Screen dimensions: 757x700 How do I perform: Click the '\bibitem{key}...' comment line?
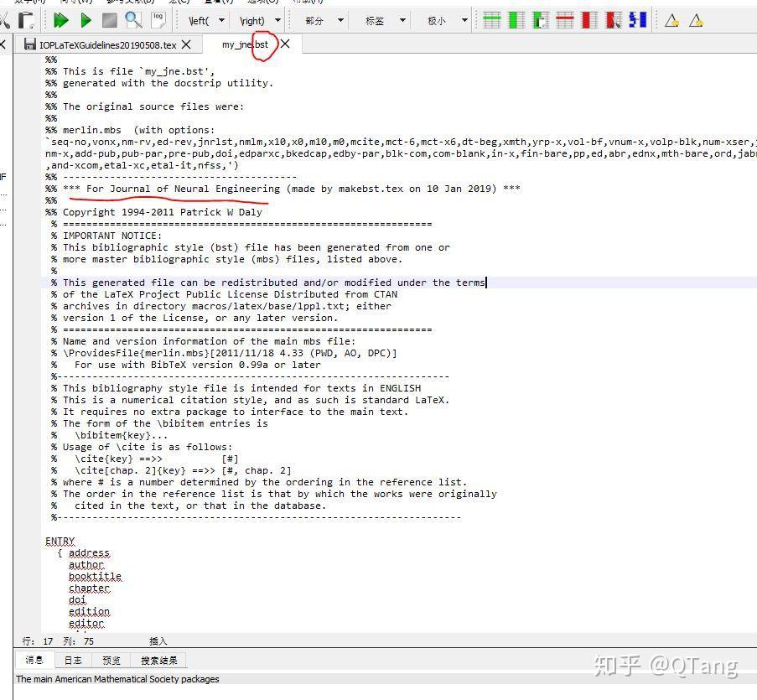point(109,435)
